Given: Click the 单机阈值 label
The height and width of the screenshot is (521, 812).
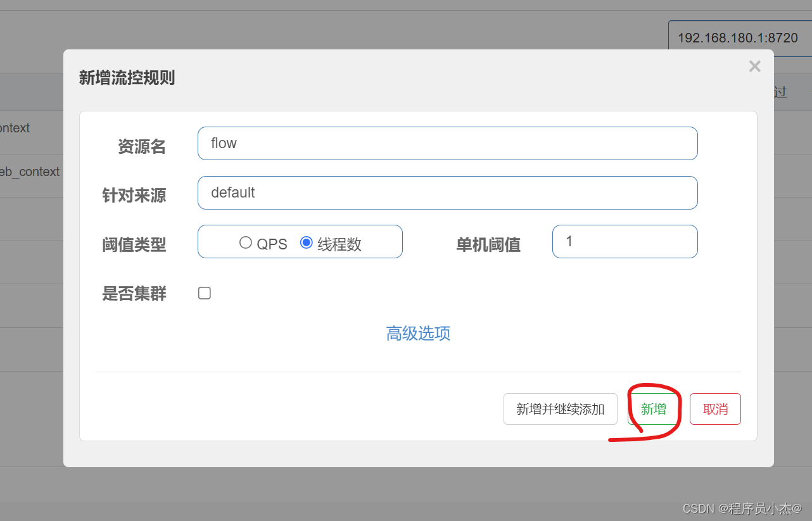Looking at the screenshot, I should (488, 244).
